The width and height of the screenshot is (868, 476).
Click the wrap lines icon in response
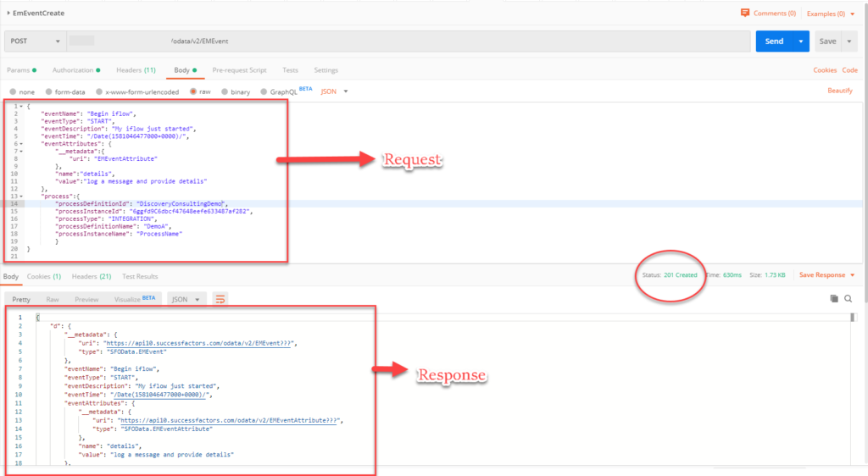point(220,299)
